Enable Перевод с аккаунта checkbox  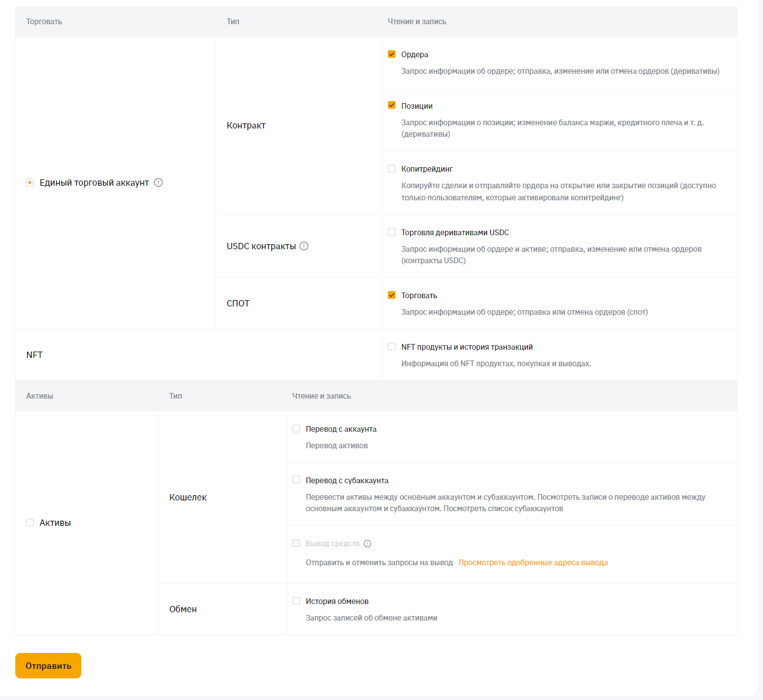(x=296, y=429)
